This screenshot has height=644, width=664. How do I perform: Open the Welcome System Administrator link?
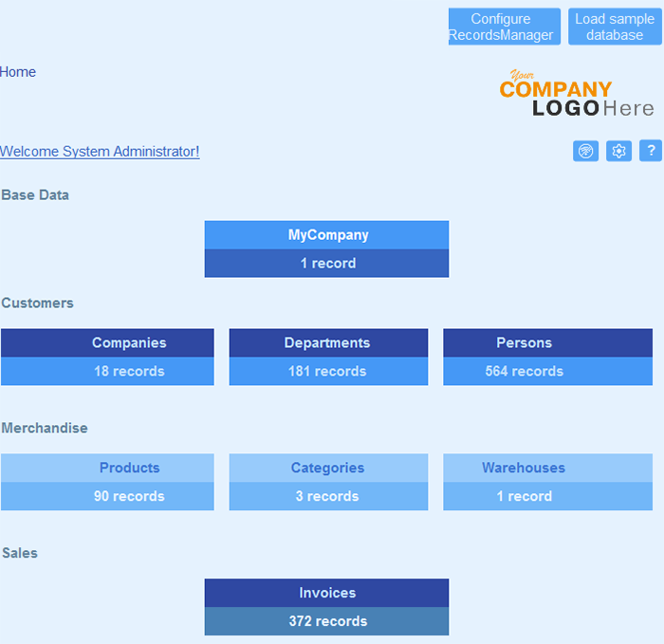100,152
